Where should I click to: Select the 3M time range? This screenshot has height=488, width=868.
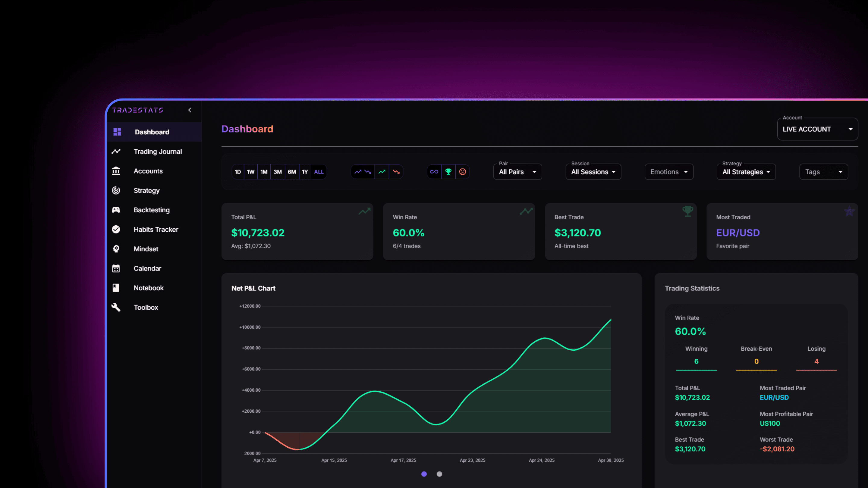(278, 172)
